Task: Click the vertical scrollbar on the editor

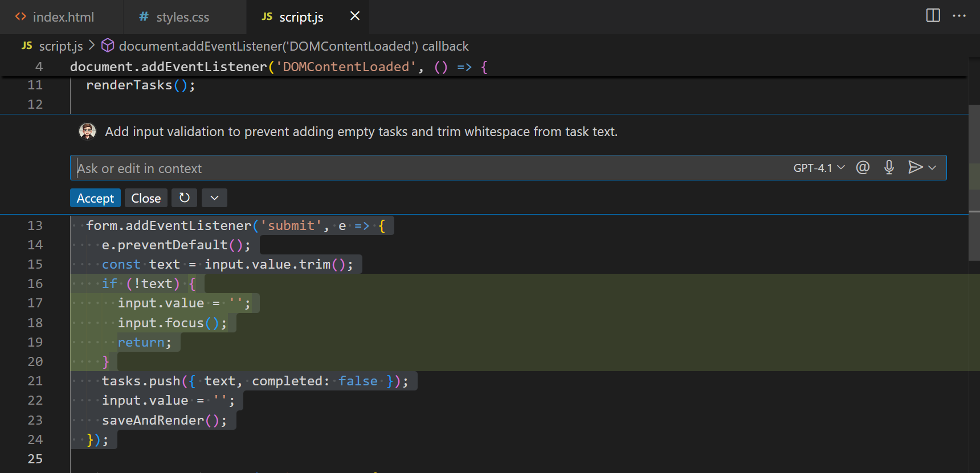Action: click(x=974, y=182)
